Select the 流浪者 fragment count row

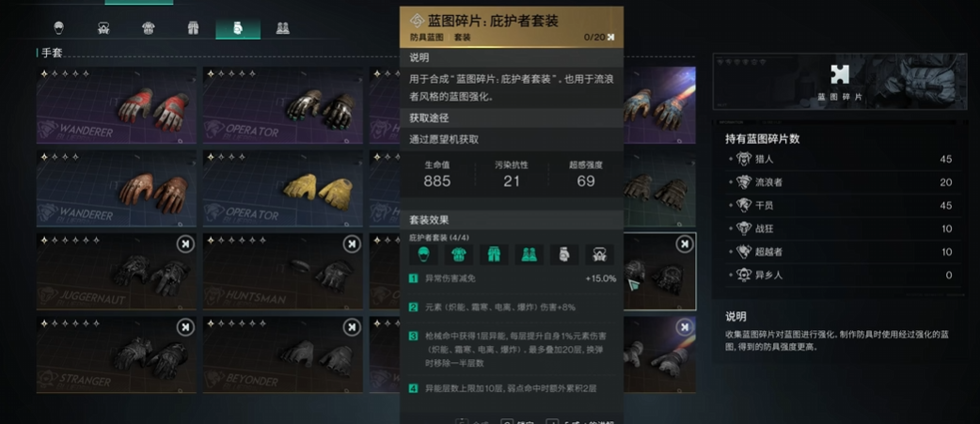pyautogui.click(x=841, y=182)
